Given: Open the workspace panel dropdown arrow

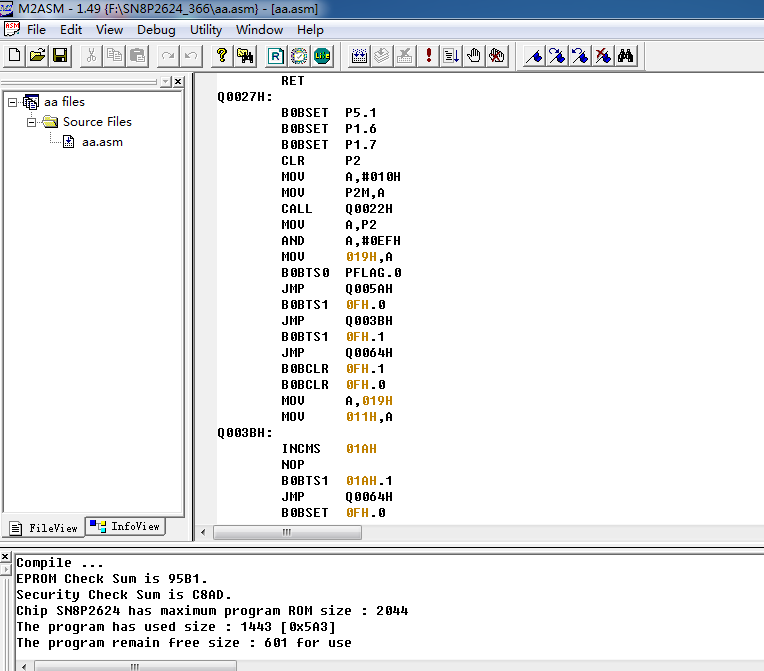Looking at the screenshot, I should 165,81.
